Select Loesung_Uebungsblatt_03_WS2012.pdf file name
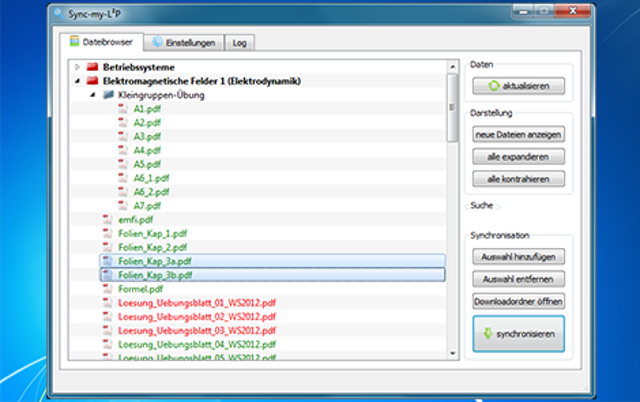Screen dimensions: 640x402 pyautogui.click(x=197, y=331)
